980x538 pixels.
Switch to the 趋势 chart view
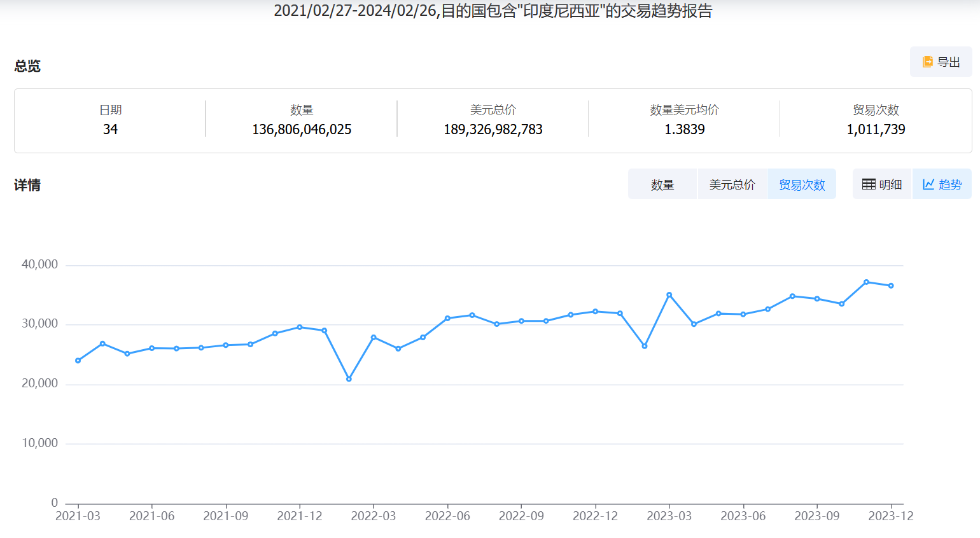942,184
